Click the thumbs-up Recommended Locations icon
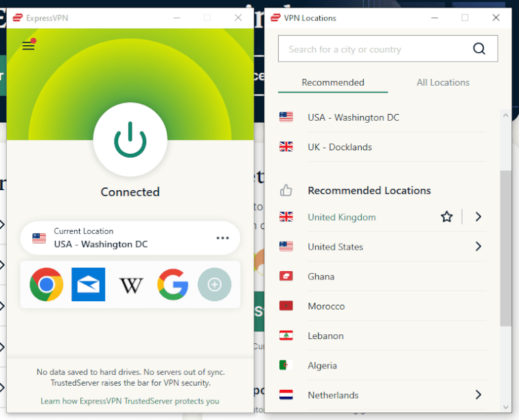 286,190
